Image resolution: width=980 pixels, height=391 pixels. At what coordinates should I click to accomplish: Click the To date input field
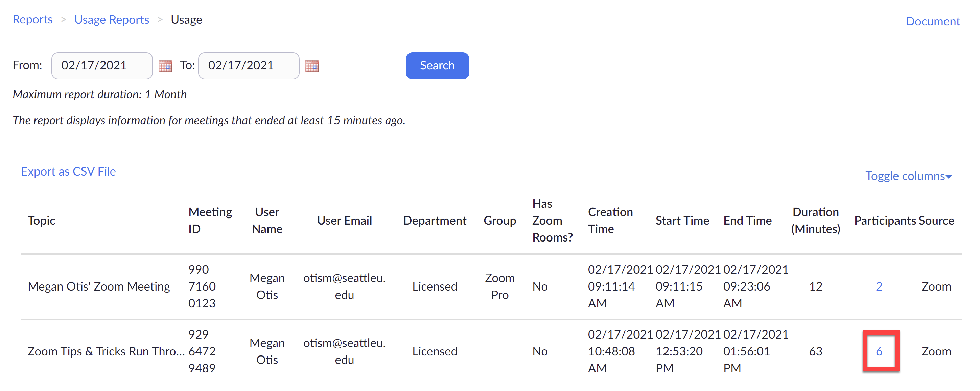point(248,65)
